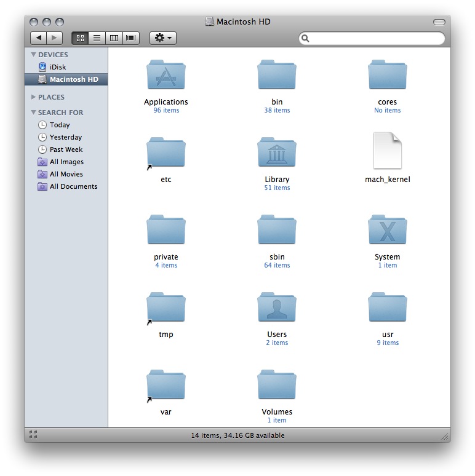Image resolution: width=475 pixels, height=476 pixels.
Task: Open the Action gear dropdown menu
Action: 163,38
